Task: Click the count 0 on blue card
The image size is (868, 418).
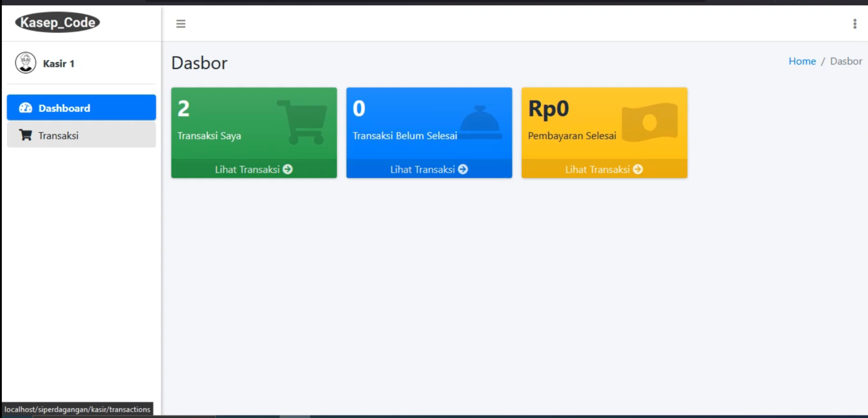Action: (x=359, y=109)
